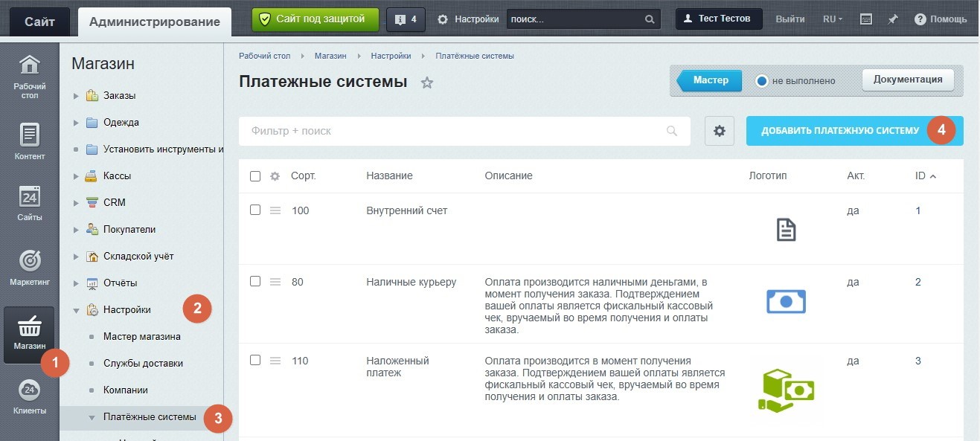Open the RU language dropdown

click(x=832, y=19)
